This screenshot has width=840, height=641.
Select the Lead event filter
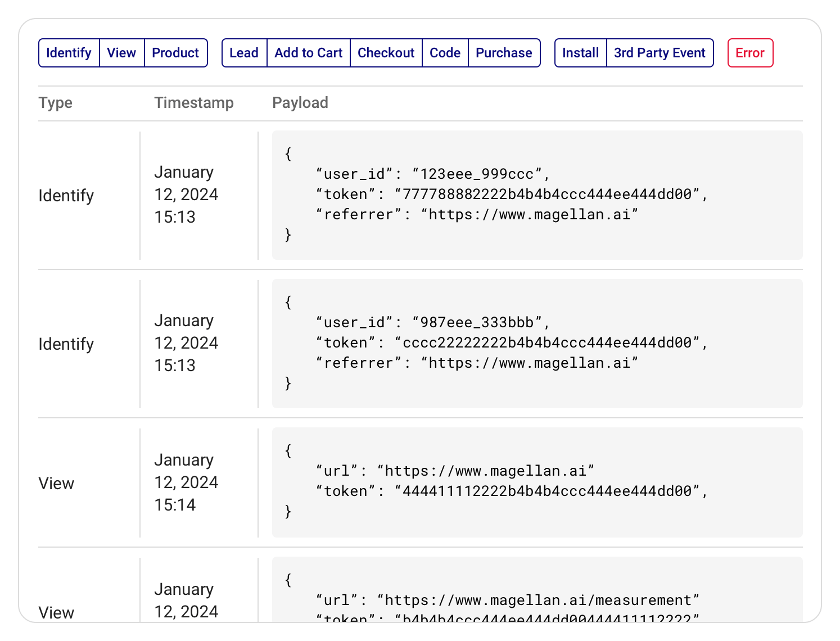point(244,53)
